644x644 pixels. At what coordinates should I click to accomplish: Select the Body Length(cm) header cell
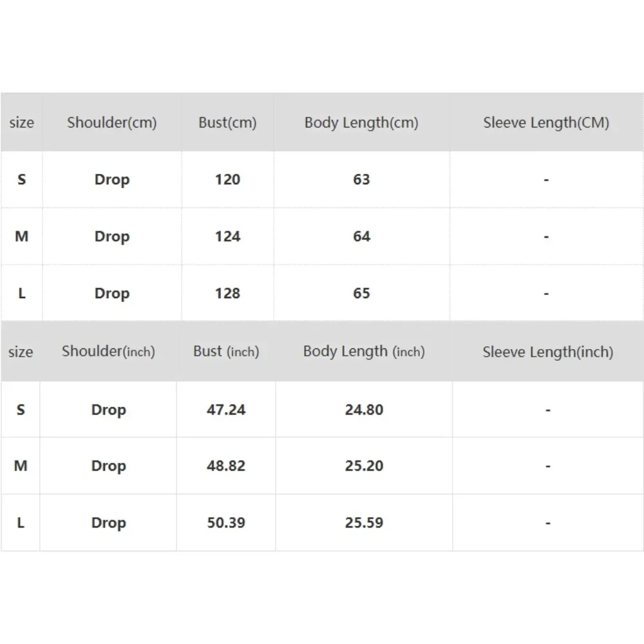pyautogui.click(x=361, y=122)
